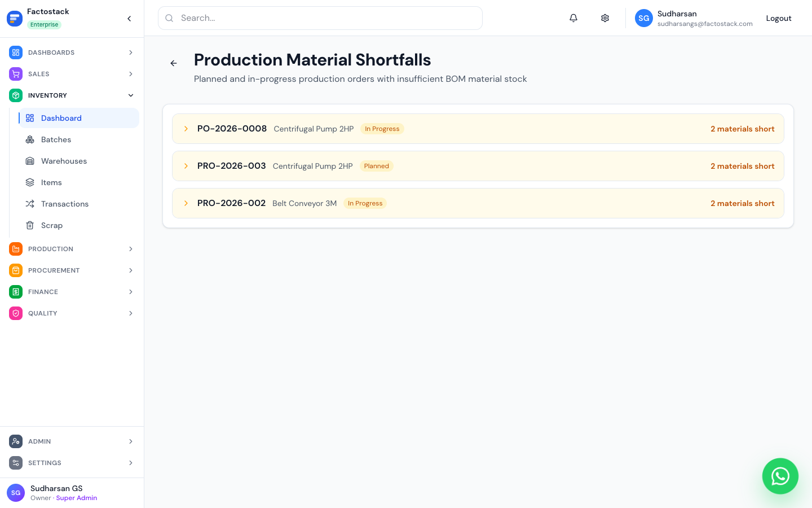Click the Warehouses icon in the submenu

click(x=30, y=161)
